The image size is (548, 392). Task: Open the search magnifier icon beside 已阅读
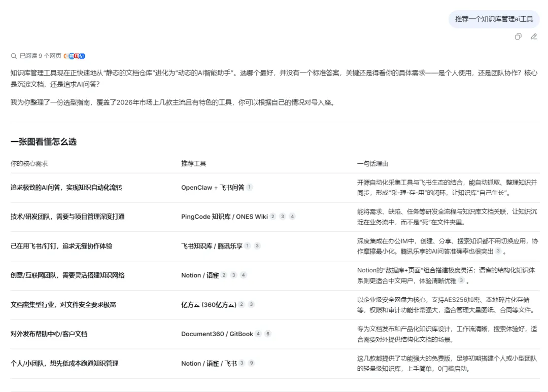(x=14, y=56)
